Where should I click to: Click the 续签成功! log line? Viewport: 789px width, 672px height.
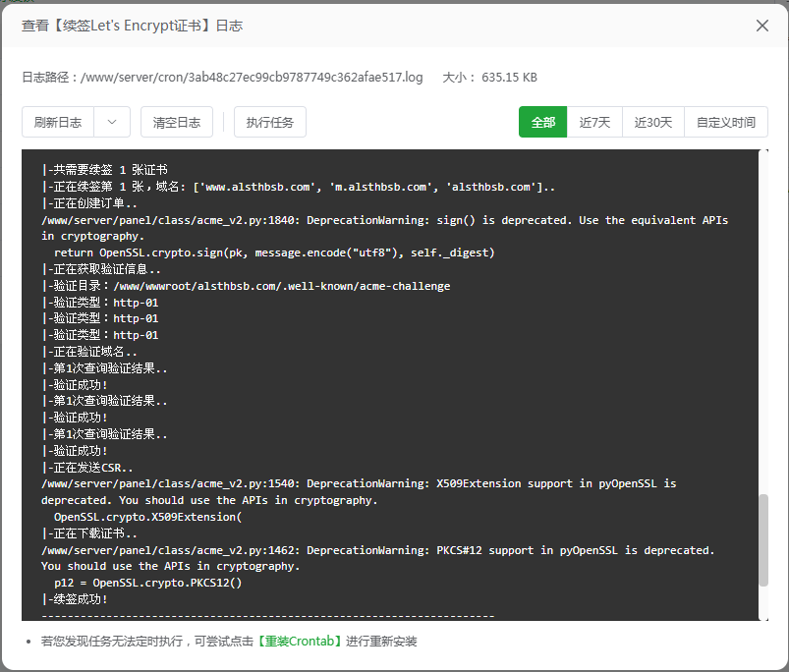coord(75,599)
